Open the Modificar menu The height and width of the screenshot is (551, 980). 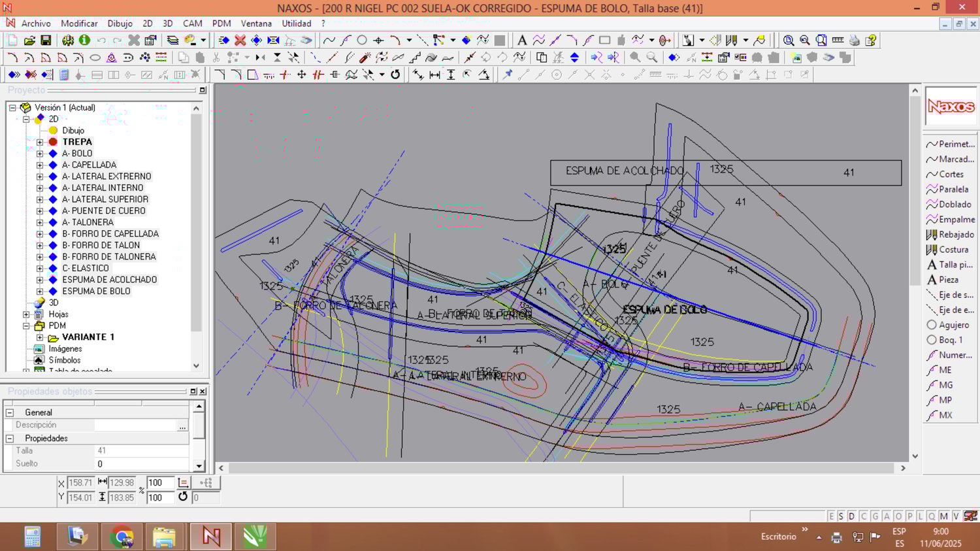click(79, 24)
